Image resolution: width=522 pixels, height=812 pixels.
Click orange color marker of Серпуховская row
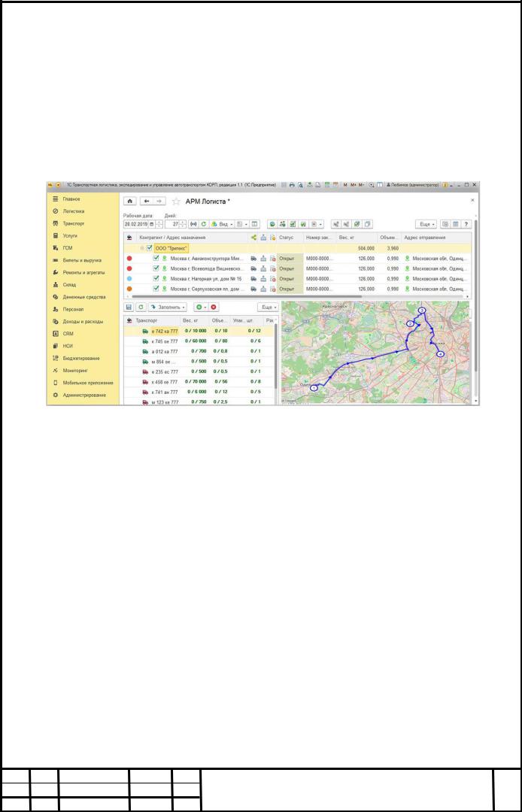point(129,289)
